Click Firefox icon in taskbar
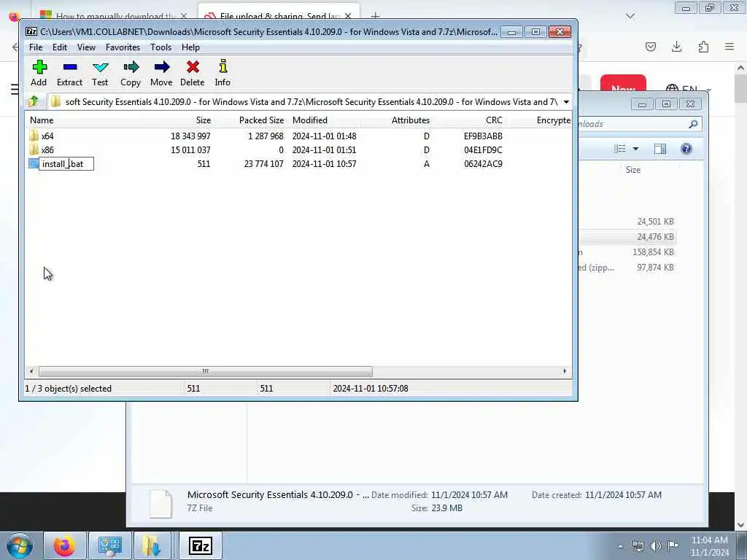 [64, 545]
